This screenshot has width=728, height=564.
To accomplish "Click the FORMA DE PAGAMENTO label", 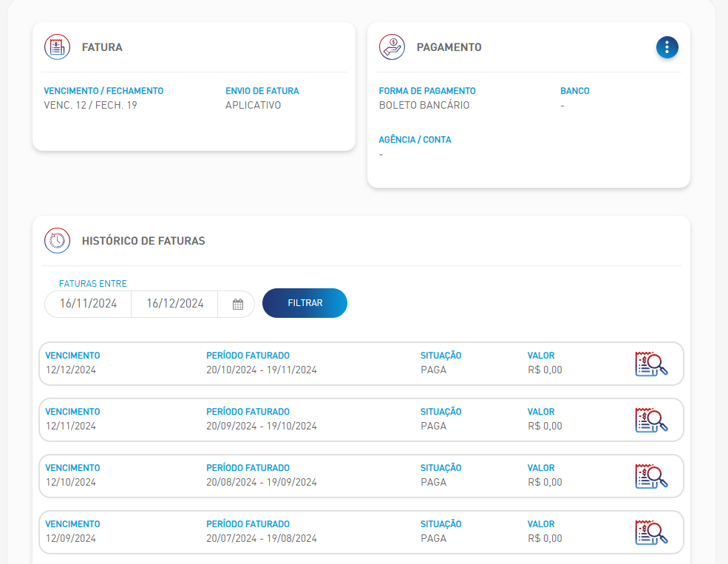I will click(427, 91).
